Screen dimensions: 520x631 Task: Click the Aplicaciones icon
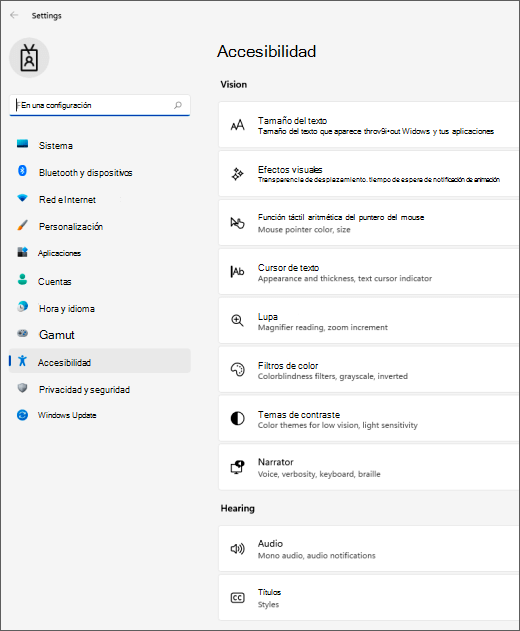pyautogui.click(x=23, y=252)
